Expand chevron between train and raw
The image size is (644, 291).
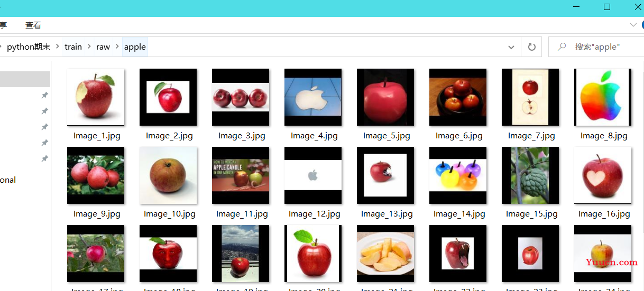(x=89, y=46)
